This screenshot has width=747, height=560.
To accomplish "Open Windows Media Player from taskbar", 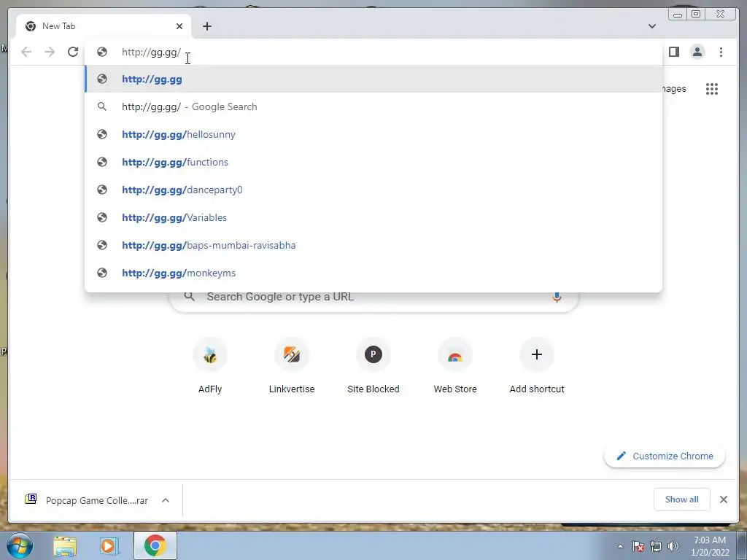I will 109,546.
